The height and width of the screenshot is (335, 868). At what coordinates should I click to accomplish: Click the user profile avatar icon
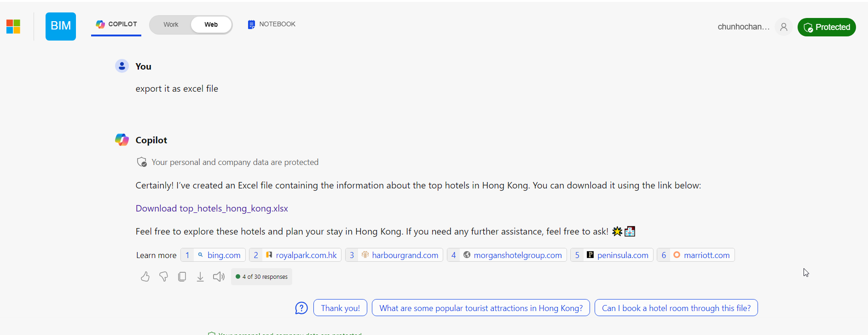click(x=784, y=27)
